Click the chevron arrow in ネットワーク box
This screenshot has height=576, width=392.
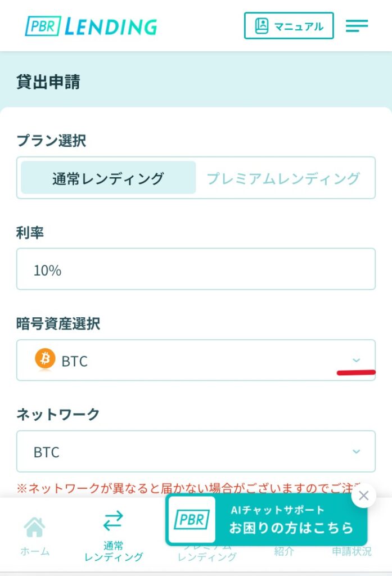pyautogui.click(x=356, y=451)
